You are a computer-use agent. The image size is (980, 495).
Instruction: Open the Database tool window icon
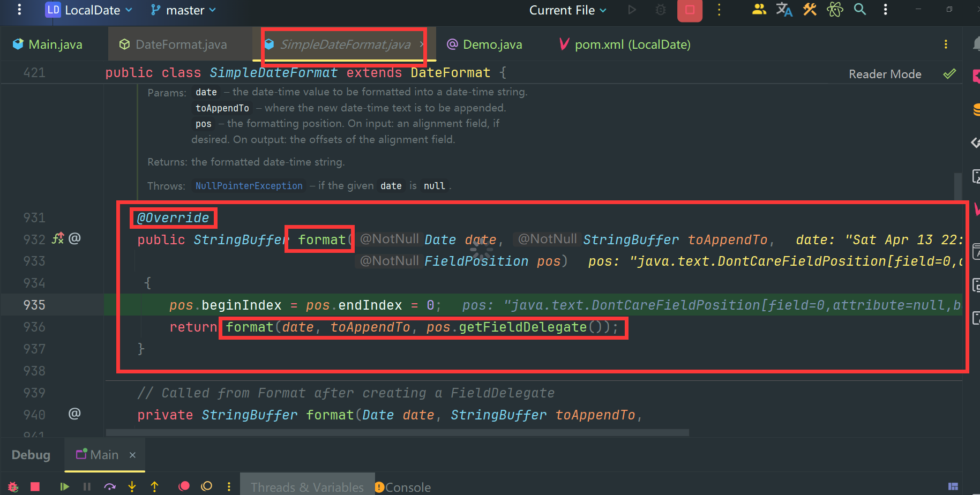pos(976,110)
